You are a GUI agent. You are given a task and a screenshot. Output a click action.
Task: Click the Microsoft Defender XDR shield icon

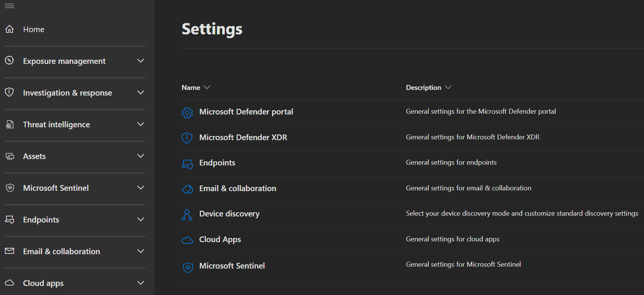(x=187, y=138)
